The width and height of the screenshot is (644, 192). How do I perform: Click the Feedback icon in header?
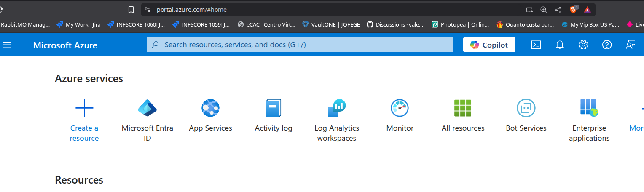tap(631, 45)
